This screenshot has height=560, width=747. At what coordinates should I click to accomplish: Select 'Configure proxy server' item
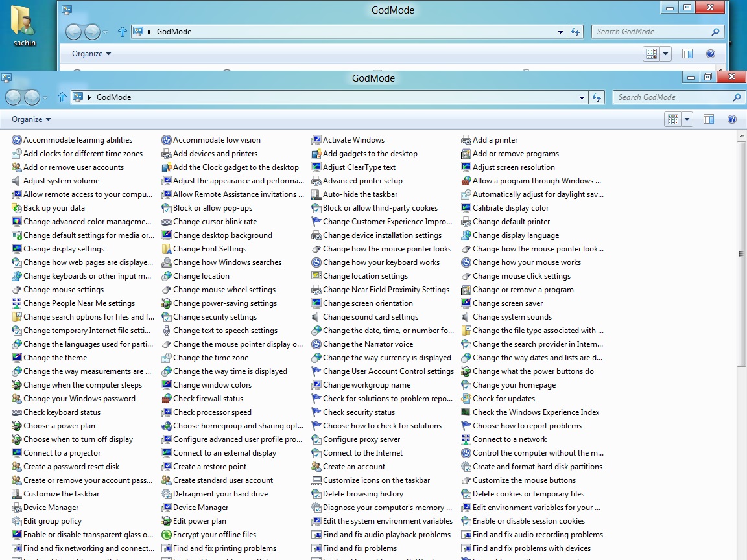[x=361, y=439]
